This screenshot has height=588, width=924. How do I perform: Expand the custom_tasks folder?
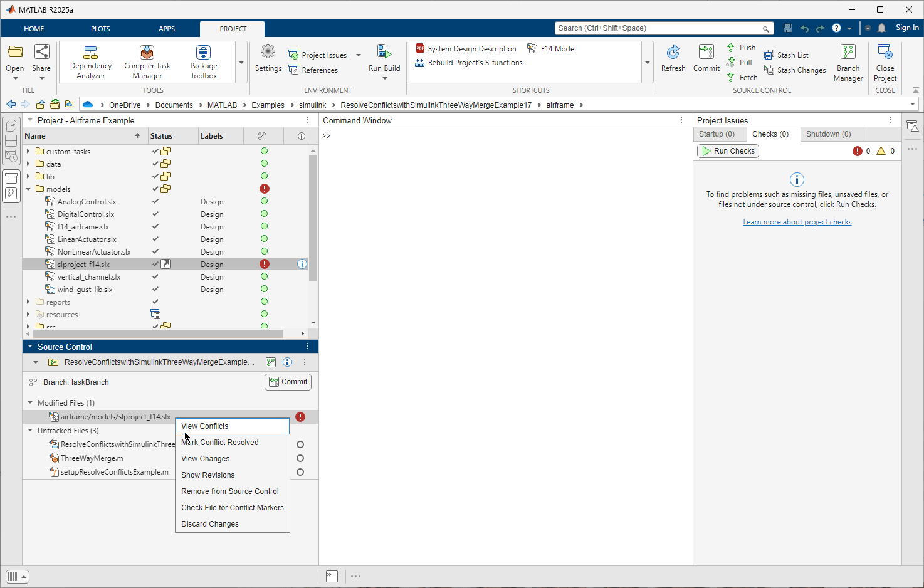pos(28,152)
